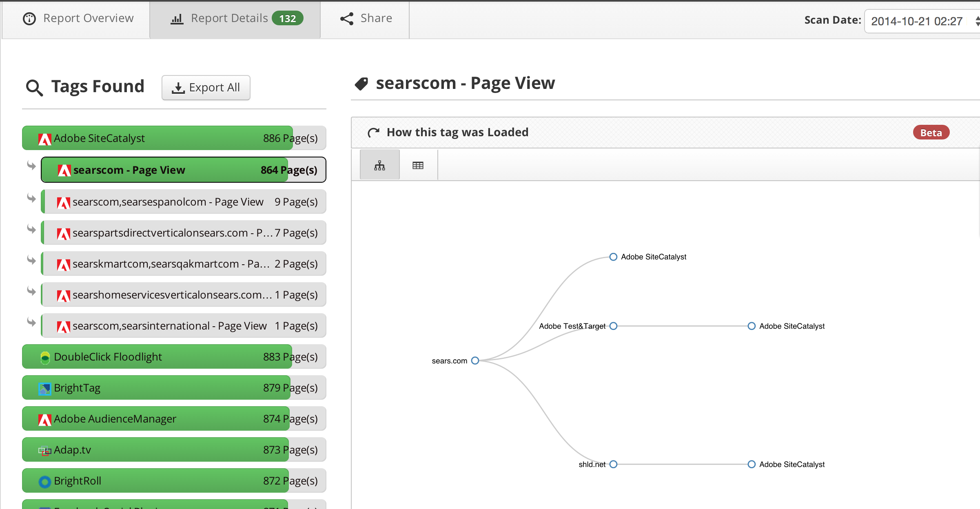
Task: Click the Export All button
Action: pos(206,87)
